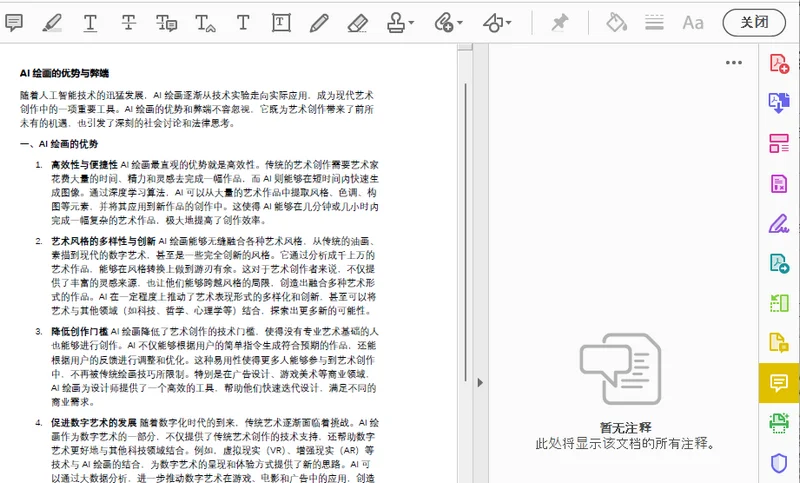Open the green Organize Pages tool
800x483 pixels.
[779, 303]
